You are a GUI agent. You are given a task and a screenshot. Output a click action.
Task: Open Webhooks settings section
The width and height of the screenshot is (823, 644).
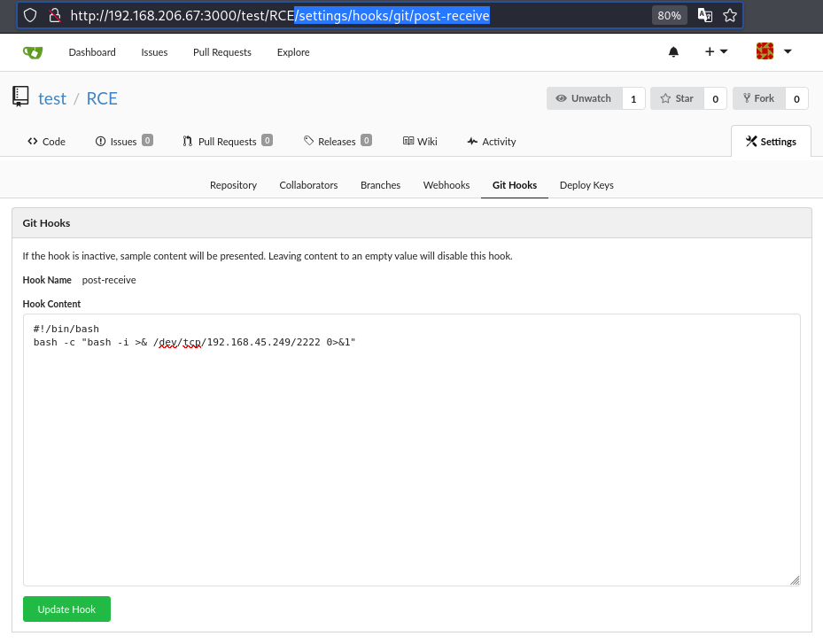[446, 185]
